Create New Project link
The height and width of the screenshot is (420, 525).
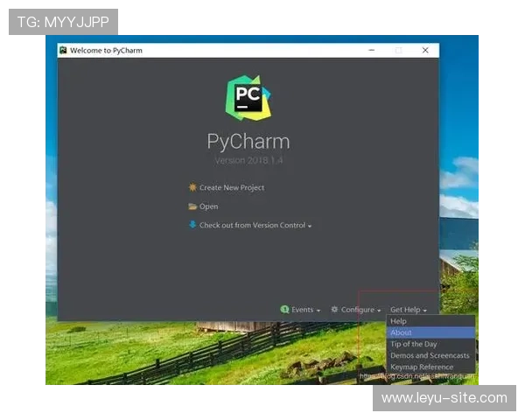point(232,187)
